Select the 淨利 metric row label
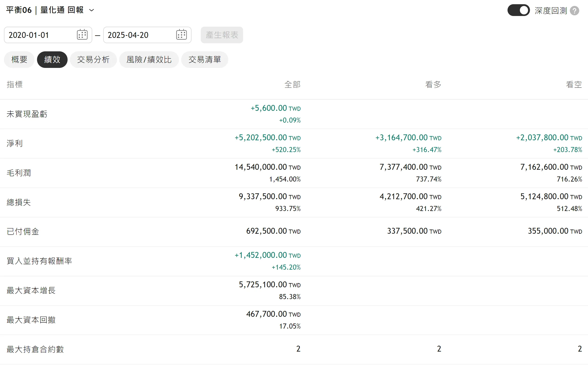This screenshot has width=588, height=367. pyautogui.click(x=15, y=143)
